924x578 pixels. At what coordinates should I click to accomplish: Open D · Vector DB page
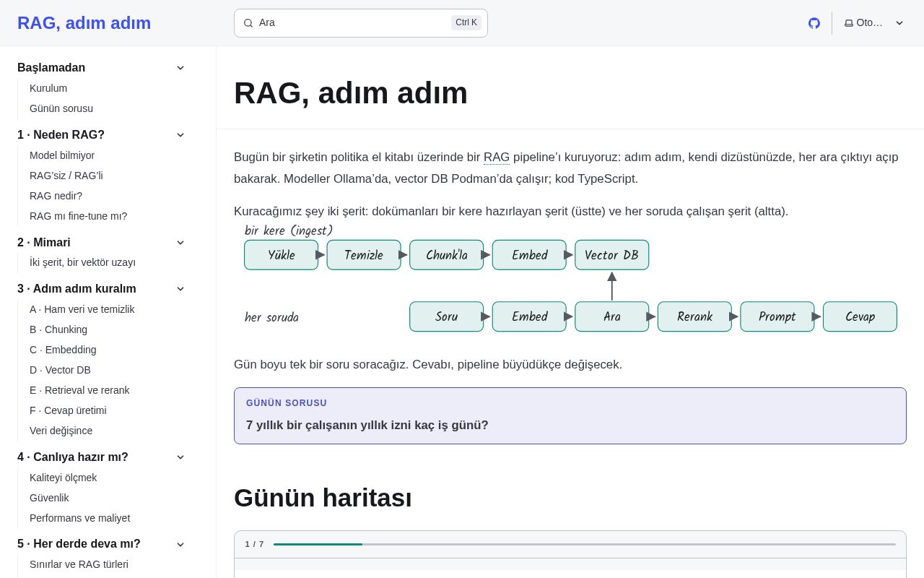tap(60, 370)
